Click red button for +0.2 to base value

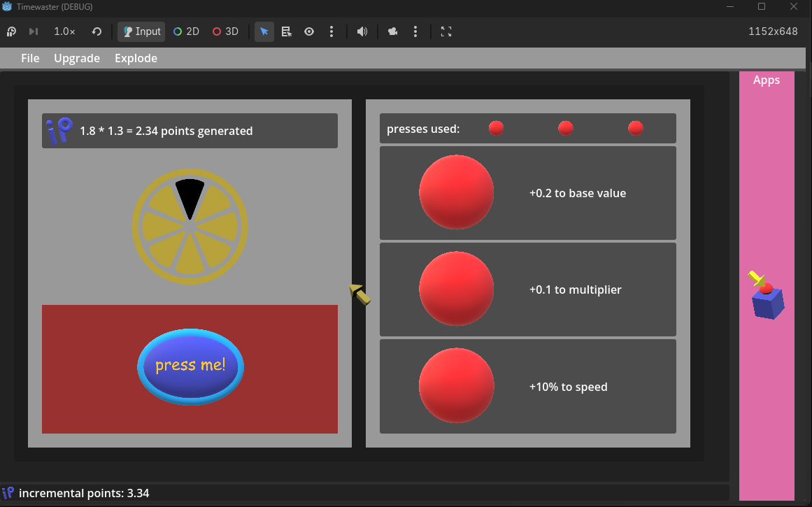[456, 193]
